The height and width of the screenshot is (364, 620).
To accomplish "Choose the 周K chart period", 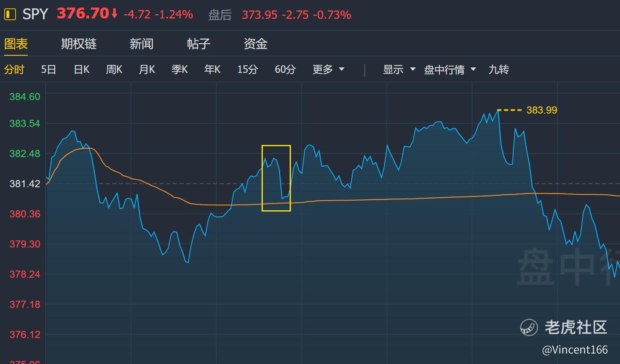I will (114, 69).
